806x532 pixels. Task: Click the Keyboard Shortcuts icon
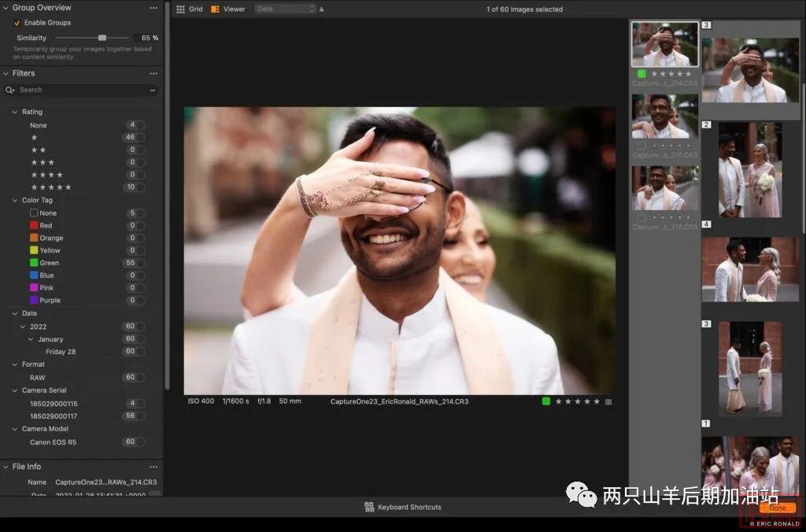point(369,507)
